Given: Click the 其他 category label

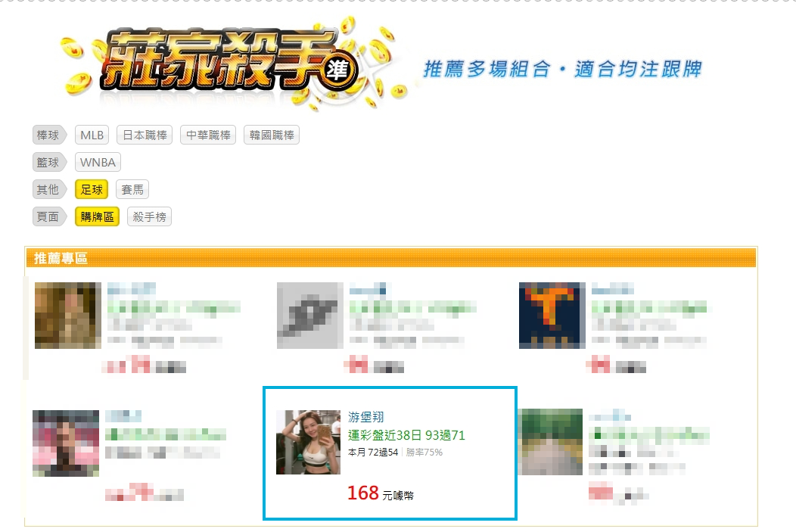Looking at the screenshot, I should (48, 190).
